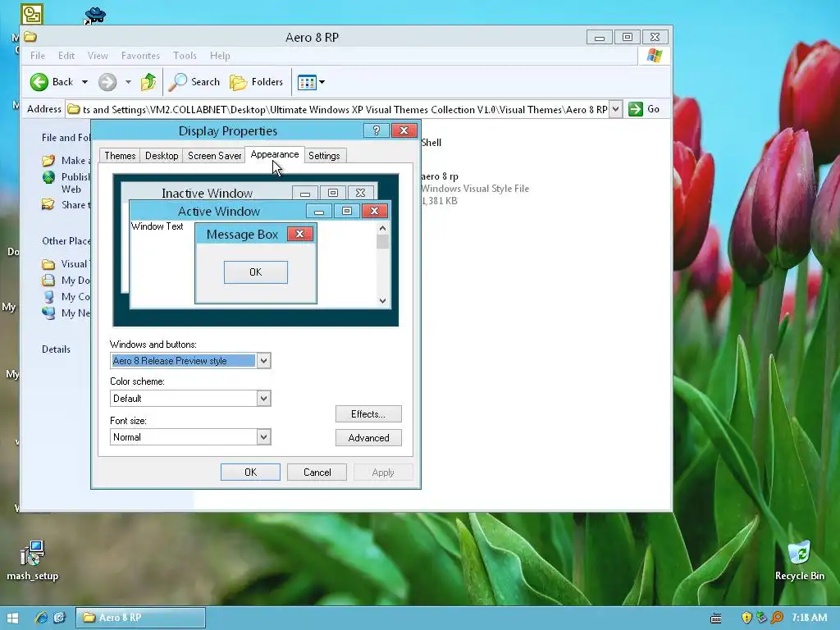Click the Share this folder icon
Image resolution: width=840 pixels, height=630 pixels.
pyautogui.click(x=48, y=204)
